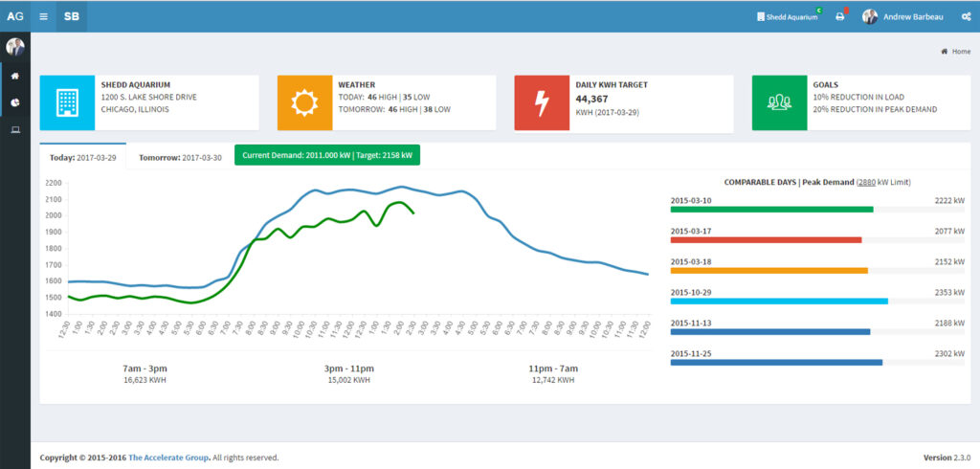This screenshot has height=469, width=980.
Task: Click the 2880 kW limit link
Action: tap(866, 182)
